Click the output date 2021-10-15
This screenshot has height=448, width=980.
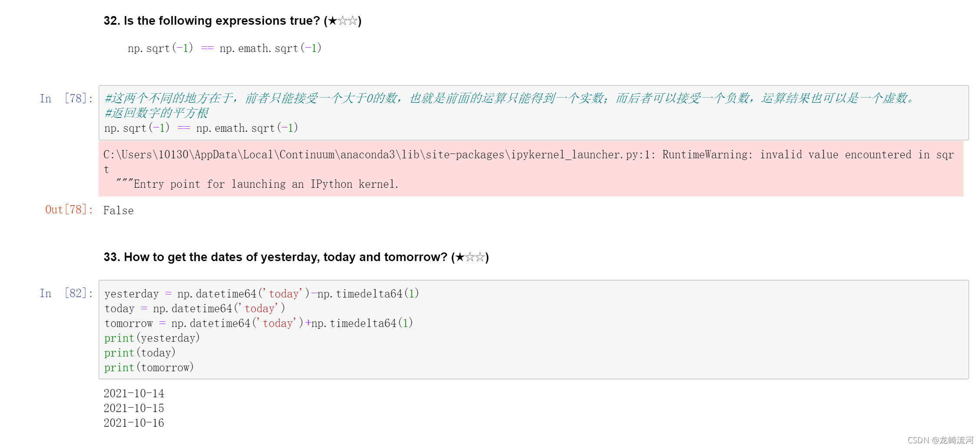(134, 408)
